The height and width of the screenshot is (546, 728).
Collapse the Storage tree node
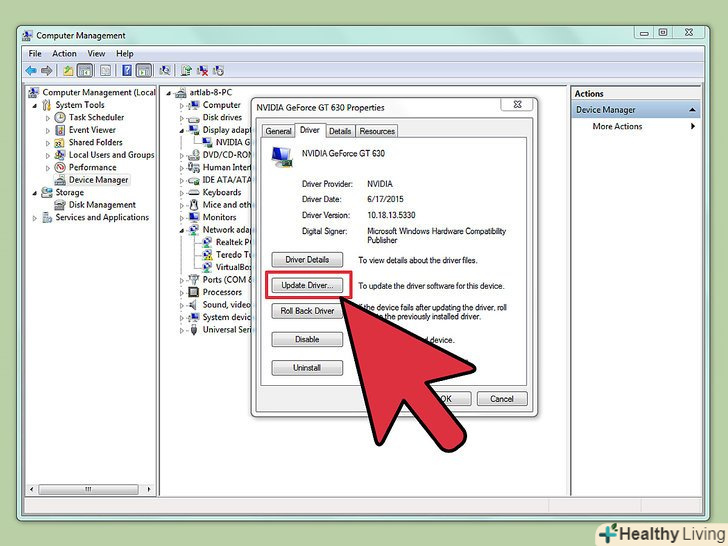[x=35, y=193]
